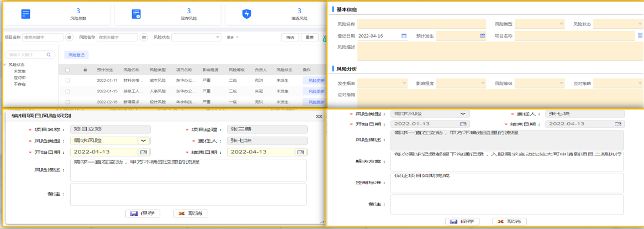Click the 项目经理 field showing 张三费
Viewport: 644px width, 229px height.
[267, 129]
